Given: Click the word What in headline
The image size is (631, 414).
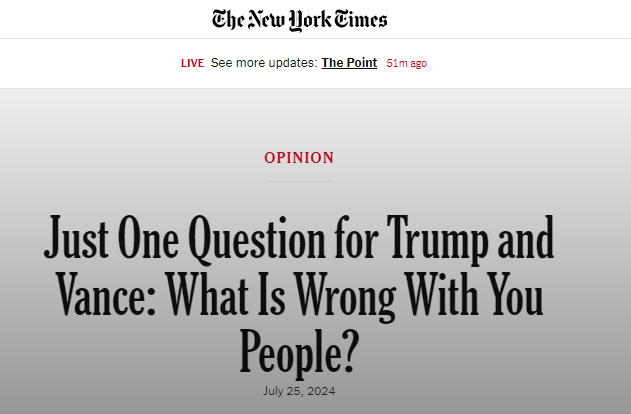Looking at the screenshot, I should 207,294.
